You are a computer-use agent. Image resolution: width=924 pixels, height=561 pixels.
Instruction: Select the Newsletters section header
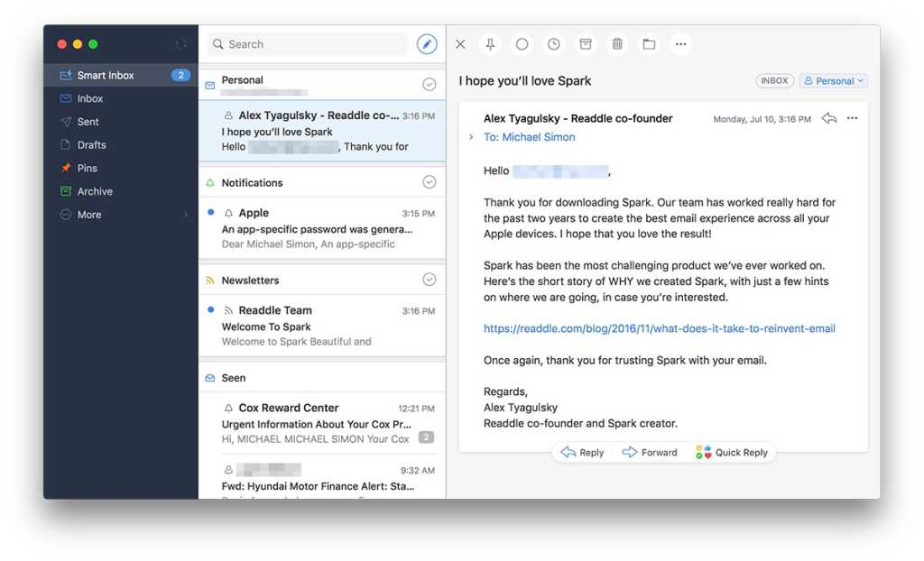(322, 280)
